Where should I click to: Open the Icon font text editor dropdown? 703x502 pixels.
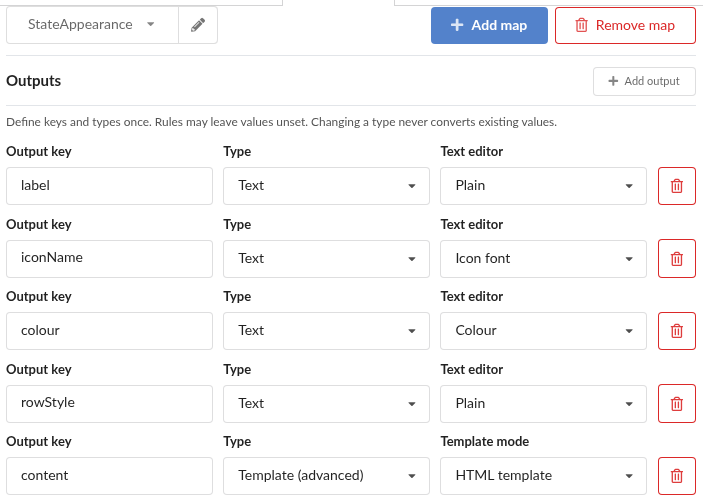tap(543, 259)
